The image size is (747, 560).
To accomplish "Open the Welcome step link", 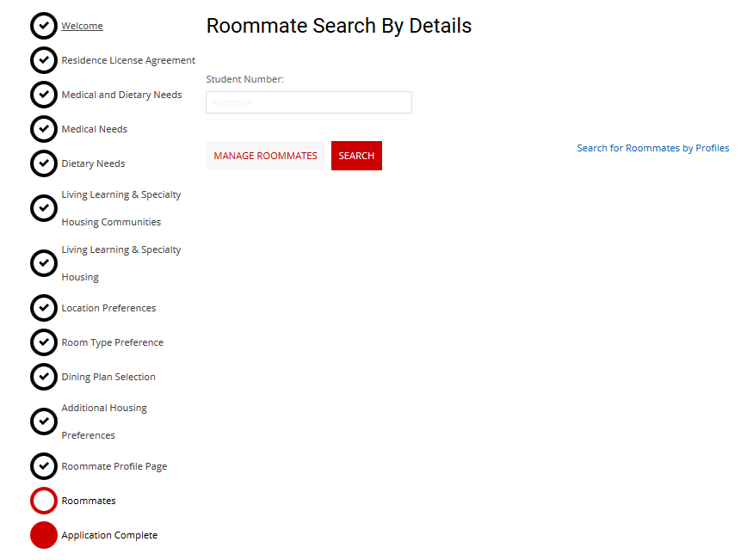I will pyautogui.click(x=82, y=26).
